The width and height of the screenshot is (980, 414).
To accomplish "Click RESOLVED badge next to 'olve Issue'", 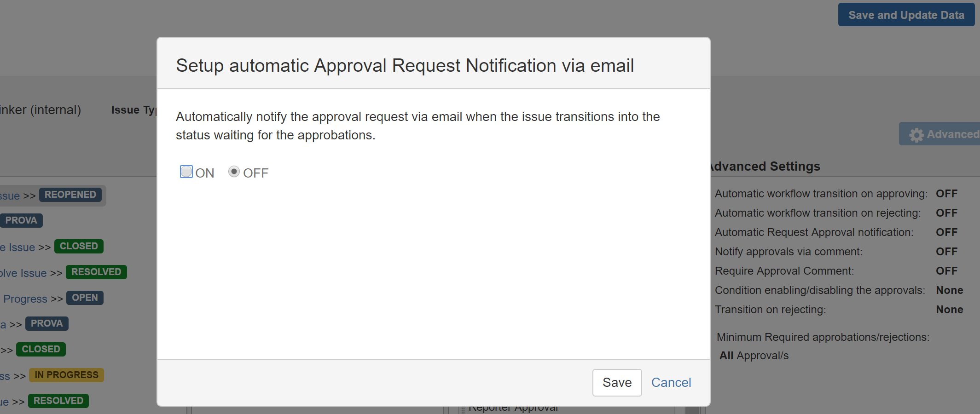I will pyautogui.click(x=96, y=272).
